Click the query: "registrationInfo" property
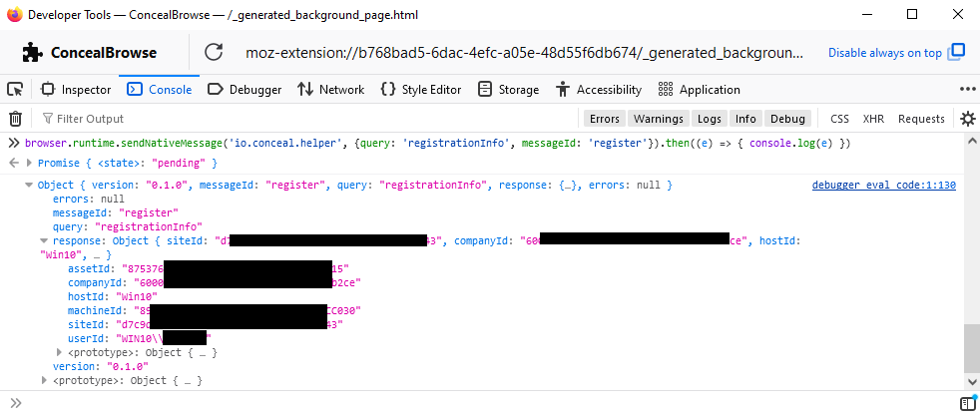Image resolution: width=980 pixels, height=416 pixels. pos(128,226)
